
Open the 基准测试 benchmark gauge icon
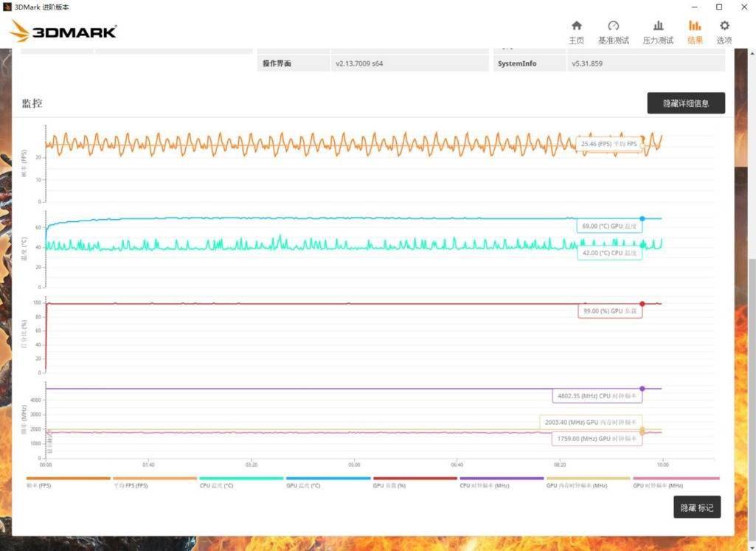coord(614,32)
